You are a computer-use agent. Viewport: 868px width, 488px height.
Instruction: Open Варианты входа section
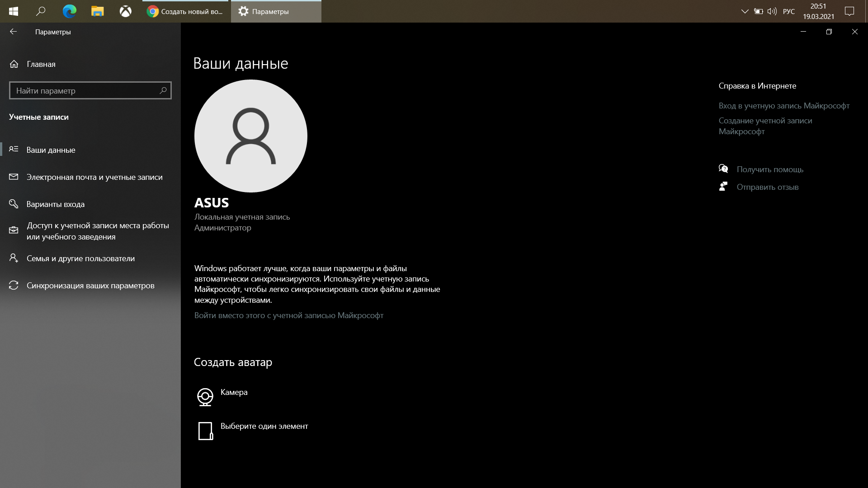[x=90, y=204]
